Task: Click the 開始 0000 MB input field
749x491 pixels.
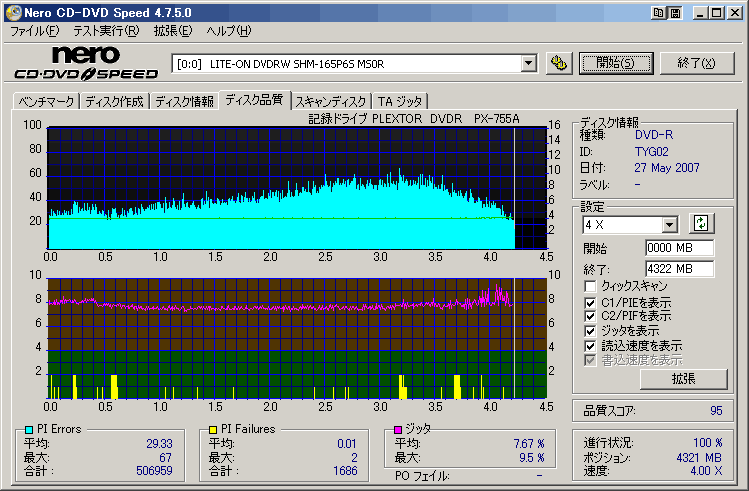Action: coord(679,248)
